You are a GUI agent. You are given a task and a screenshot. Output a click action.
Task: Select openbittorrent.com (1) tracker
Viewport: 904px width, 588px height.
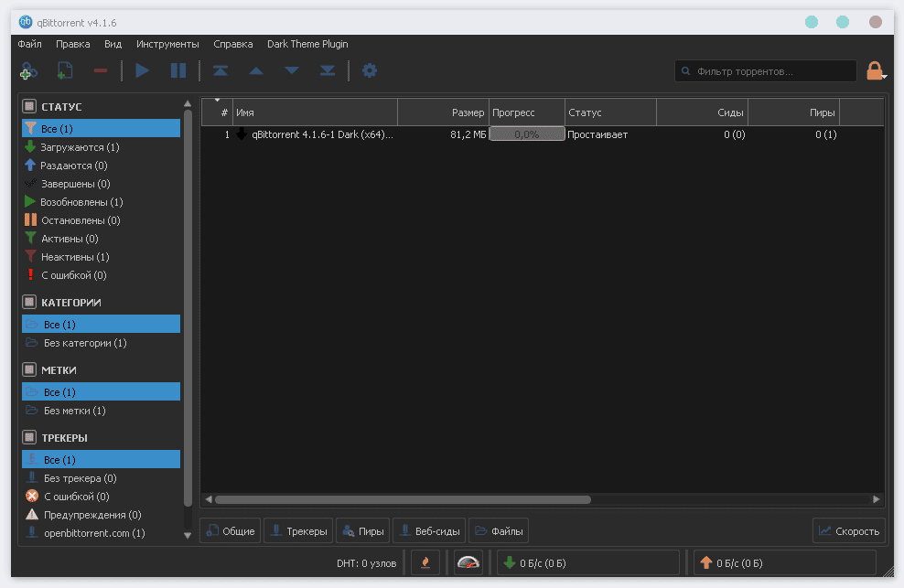click(x=101, y=533)
